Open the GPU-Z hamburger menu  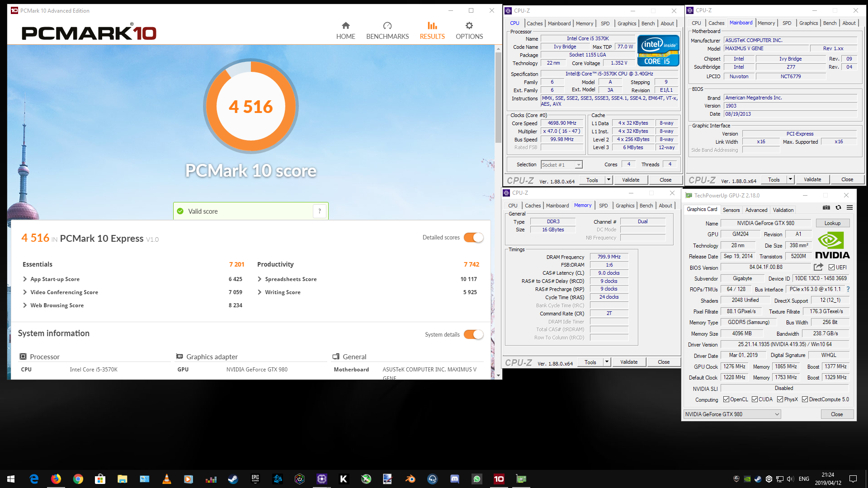[850, 207]
